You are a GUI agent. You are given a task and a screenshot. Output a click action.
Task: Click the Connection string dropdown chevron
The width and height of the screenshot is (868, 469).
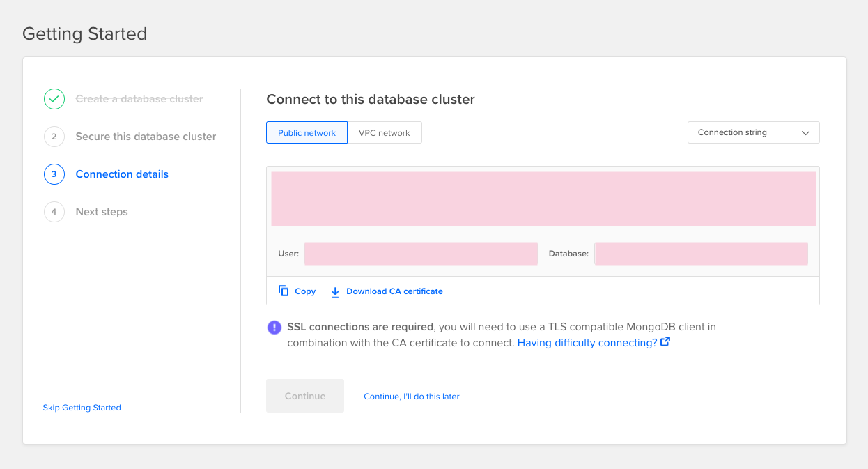[806, 133]
